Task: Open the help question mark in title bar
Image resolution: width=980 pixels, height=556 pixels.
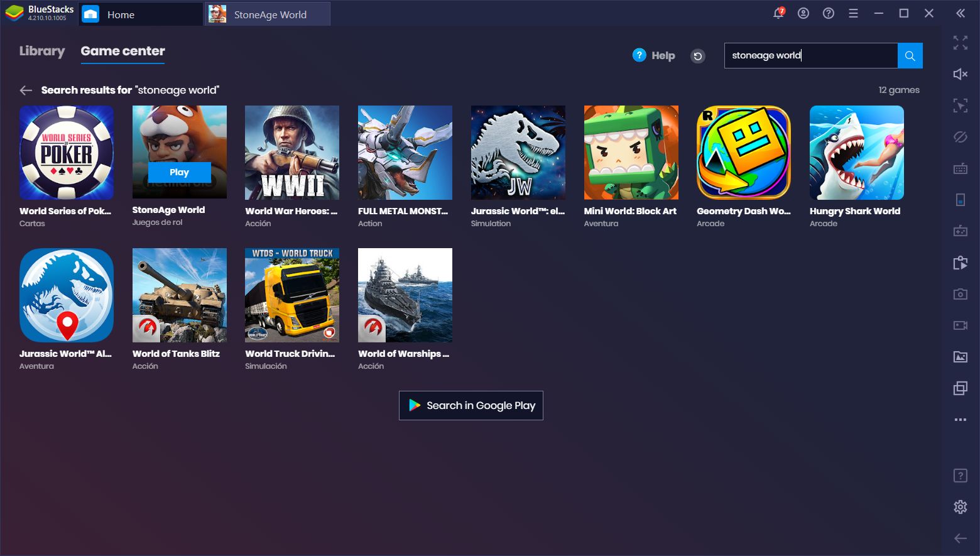Action: 829,13
